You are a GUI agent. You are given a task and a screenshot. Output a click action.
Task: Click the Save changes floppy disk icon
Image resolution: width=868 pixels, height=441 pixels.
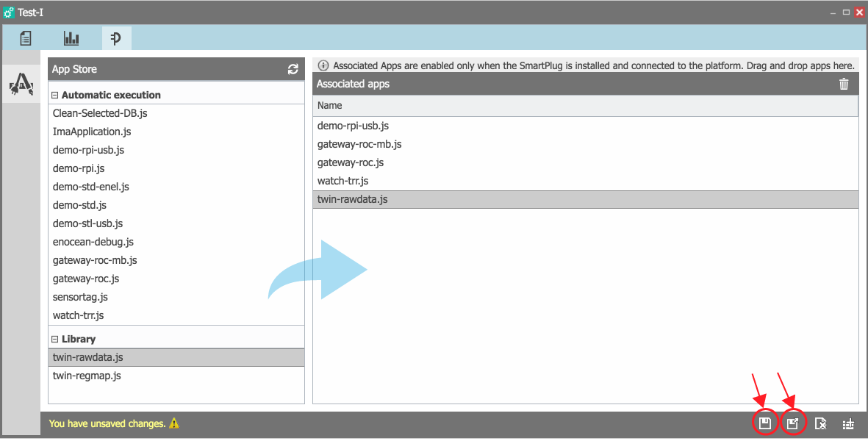point(764,423)
